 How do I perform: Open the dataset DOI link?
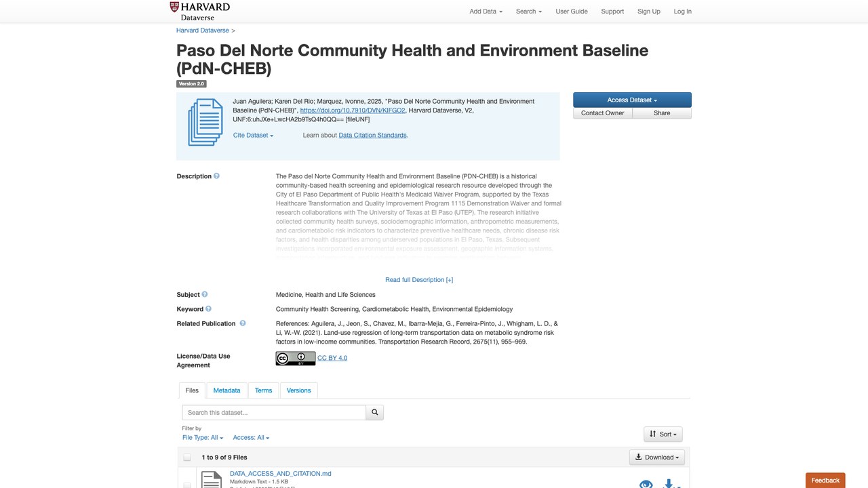click(353, 110)
